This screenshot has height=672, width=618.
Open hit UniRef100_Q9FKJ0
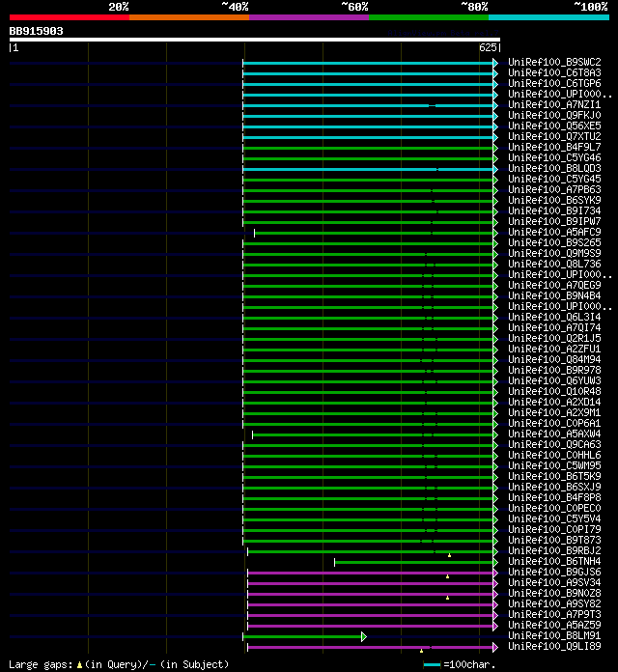click(554, 115)
